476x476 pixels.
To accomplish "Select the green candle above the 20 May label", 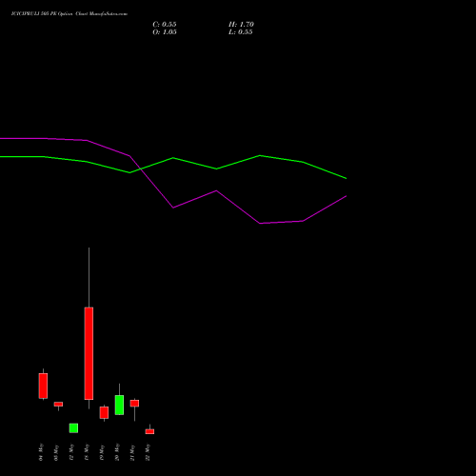I will 119,405.
